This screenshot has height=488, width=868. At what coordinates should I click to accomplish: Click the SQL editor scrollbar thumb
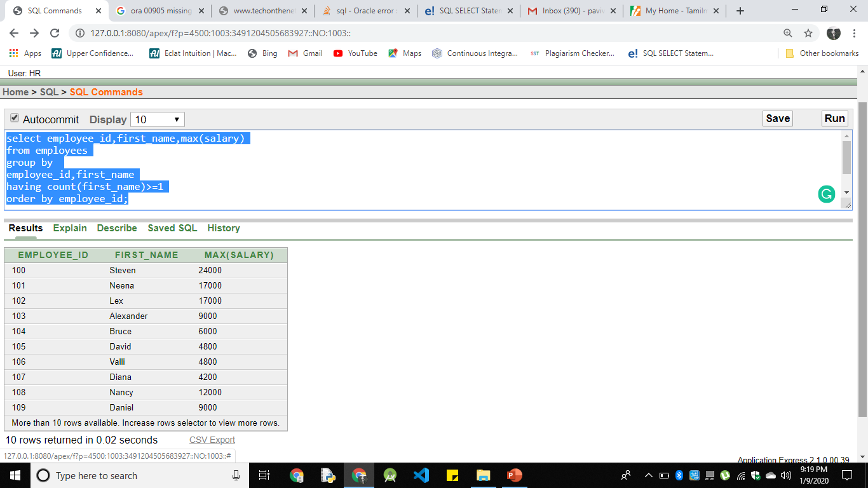pyautogui.click(x=846, y=157)
